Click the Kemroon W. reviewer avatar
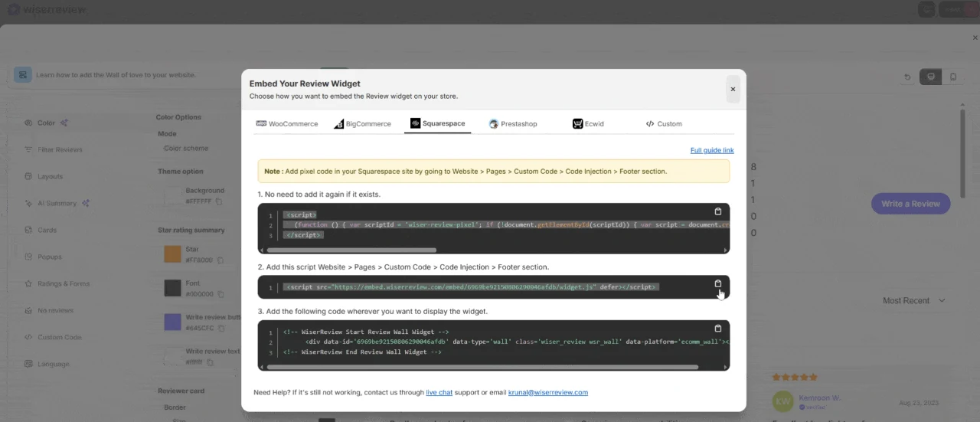The height and width of the screenshot is (422, 980). [782, 401]
